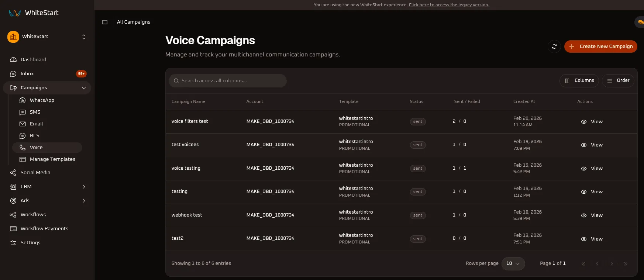The height and width of the screenshot is (280, 644).
Task: Open the Order menu
Action: point(618,80)
